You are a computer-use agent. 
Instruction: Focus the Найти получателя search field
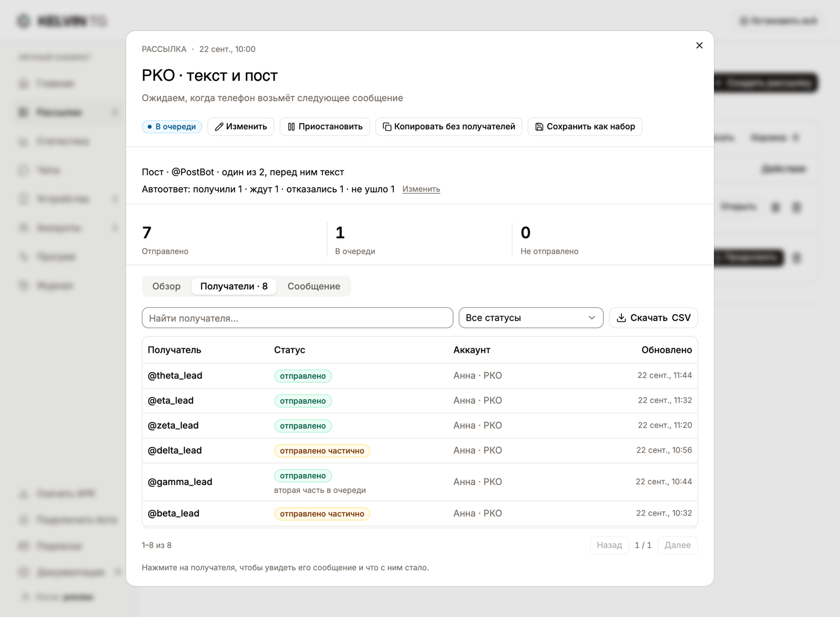pos(297,318)
